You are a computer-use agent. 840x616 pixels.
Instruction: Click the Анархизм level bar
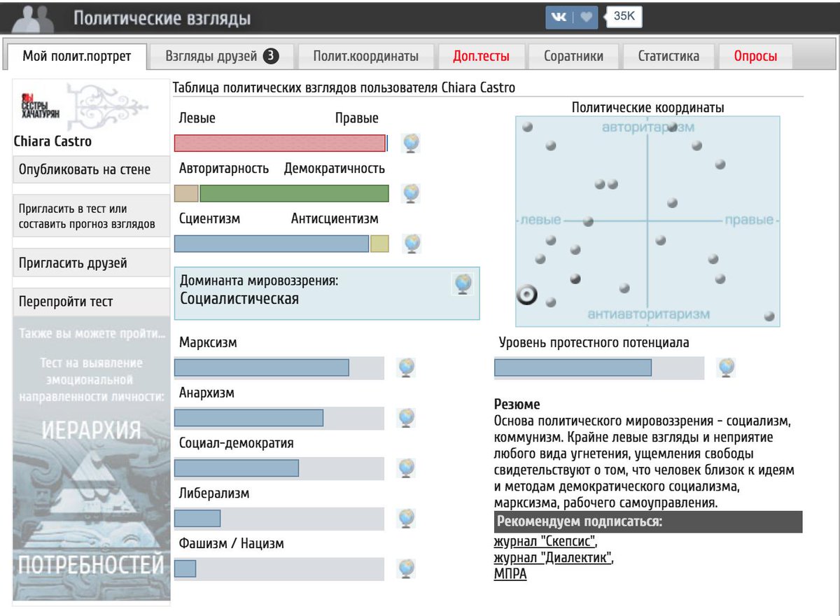tap(279, 418)
